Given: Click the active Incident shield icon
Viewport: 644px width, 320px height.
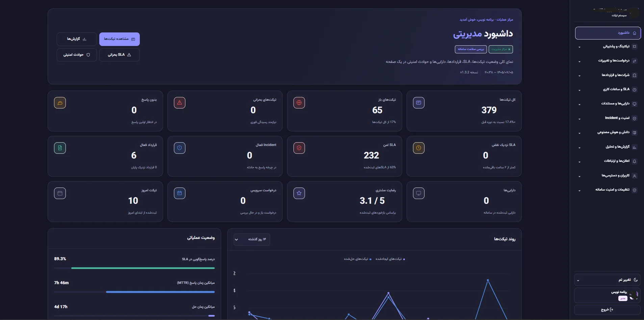Looking at the screenshot, I should pos(180,148).
